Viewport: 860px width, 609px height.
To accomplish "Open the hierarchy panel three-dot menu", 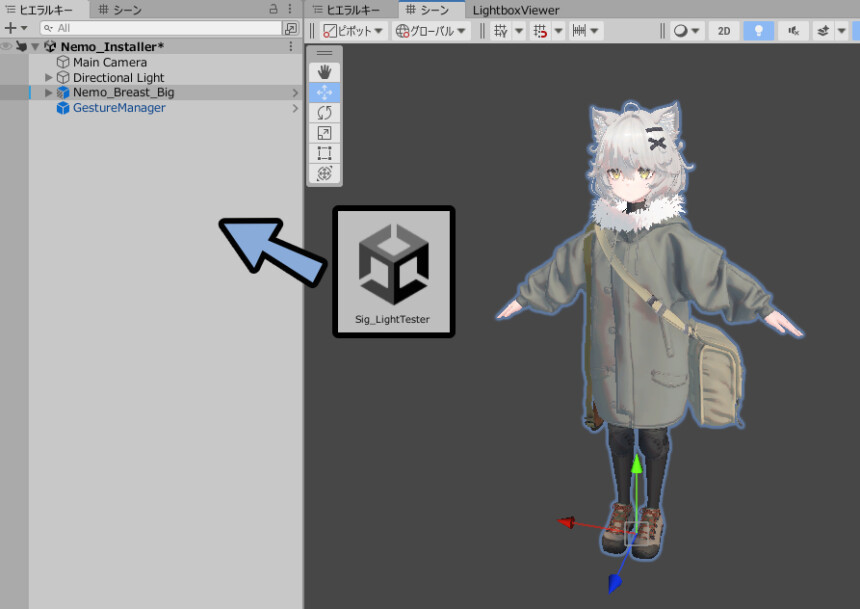I will (x=290, y=9).
